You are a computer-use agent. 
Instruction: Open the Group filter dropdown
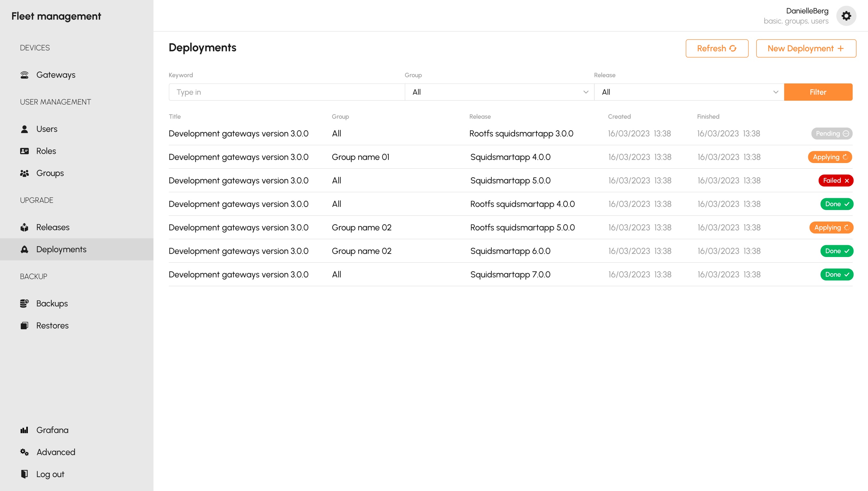499,92
